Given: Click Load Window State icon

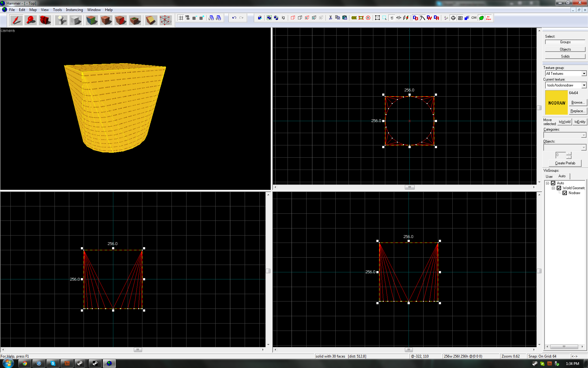Looking at the screenshot, I should 211,18.
